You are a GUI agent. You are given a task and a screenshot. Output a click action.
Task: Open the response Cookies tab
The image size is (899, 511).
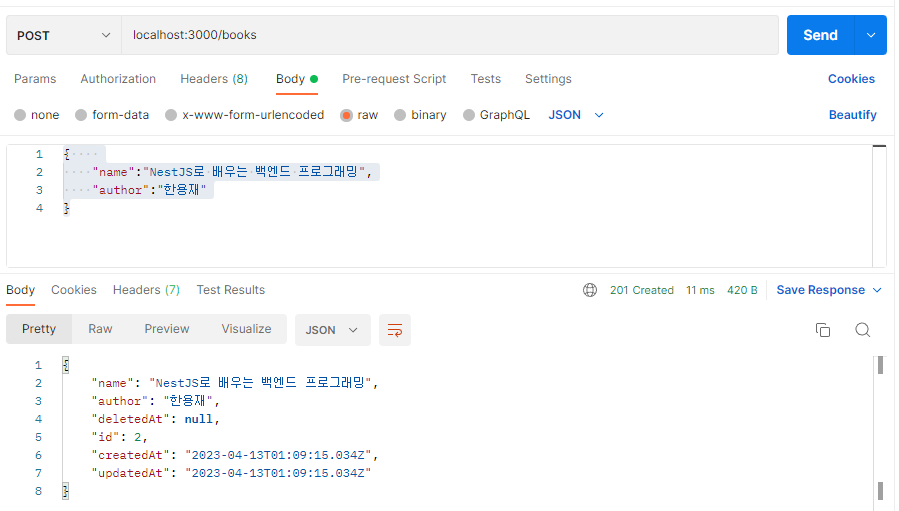click(x=73, y=290)
